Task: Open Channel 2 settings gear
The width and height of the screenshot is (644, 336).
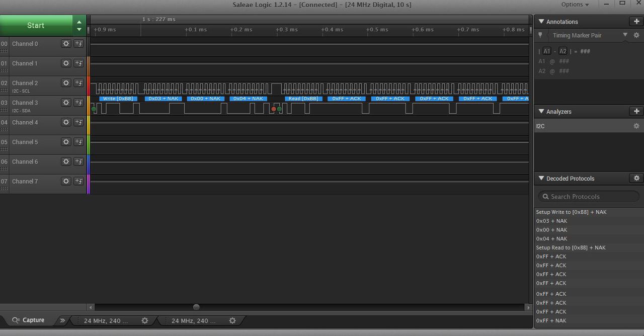Action: pyautogui.click(x=66, y=83)
